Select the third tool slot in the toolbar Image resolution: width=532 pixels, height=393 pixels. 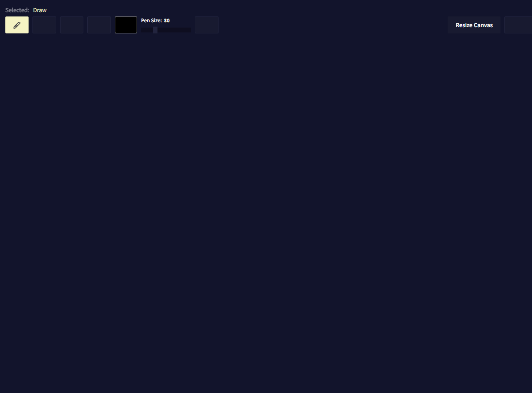point(71,25)
